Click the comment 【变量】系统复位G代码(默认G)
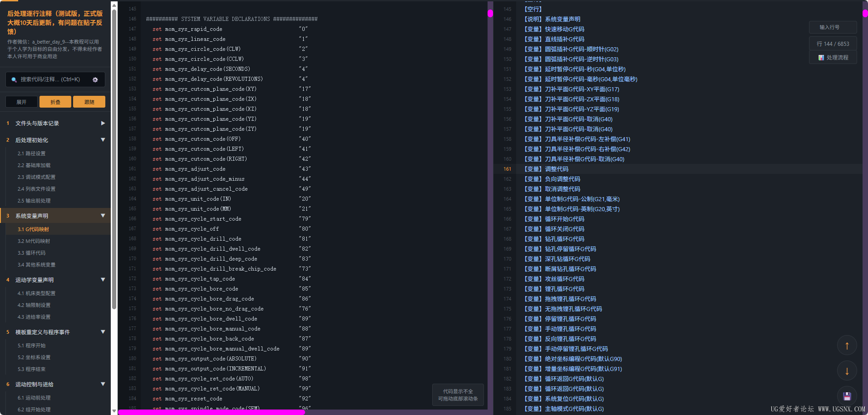The height and width of the screenshot is (415, 868). (x=564, y=399)
